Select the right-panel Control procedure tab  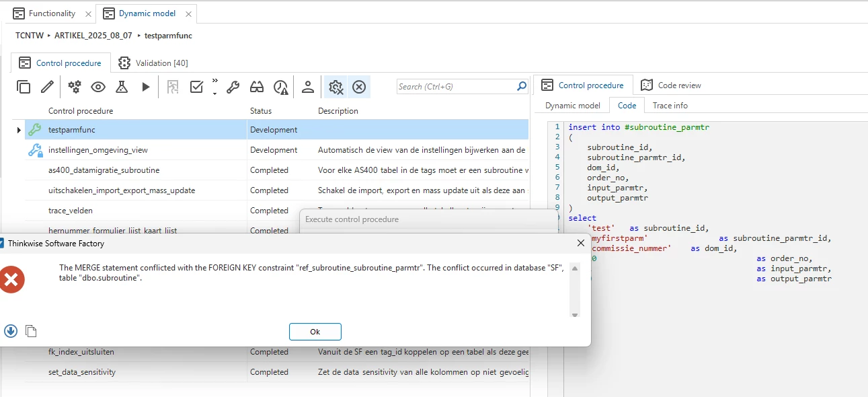tap(583, 85)
